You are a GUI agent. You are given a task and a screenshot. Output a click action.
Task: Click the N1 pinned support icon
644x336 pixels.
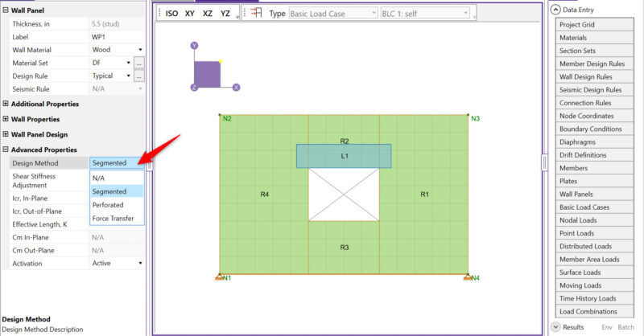[219, 278]
